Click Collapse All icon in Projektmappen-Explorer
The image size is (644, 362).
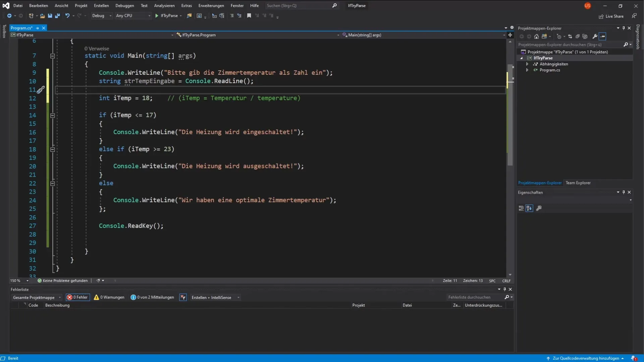(578, 37)
